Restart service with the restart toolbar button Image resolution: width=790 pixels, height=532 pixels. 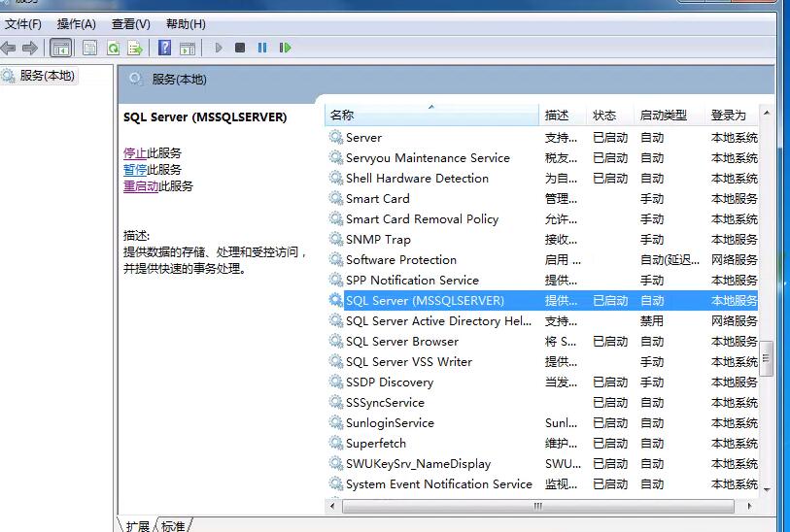click(x=285, y=48)
